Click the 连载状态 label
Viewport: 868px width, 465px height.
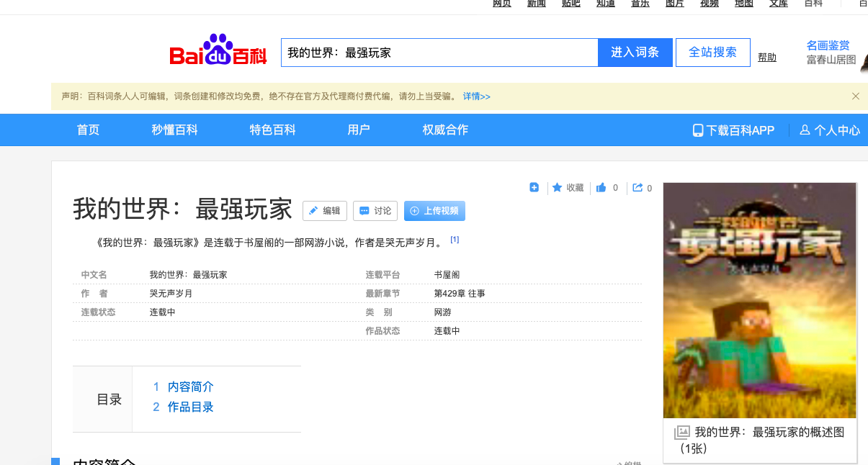pos(98,312)
